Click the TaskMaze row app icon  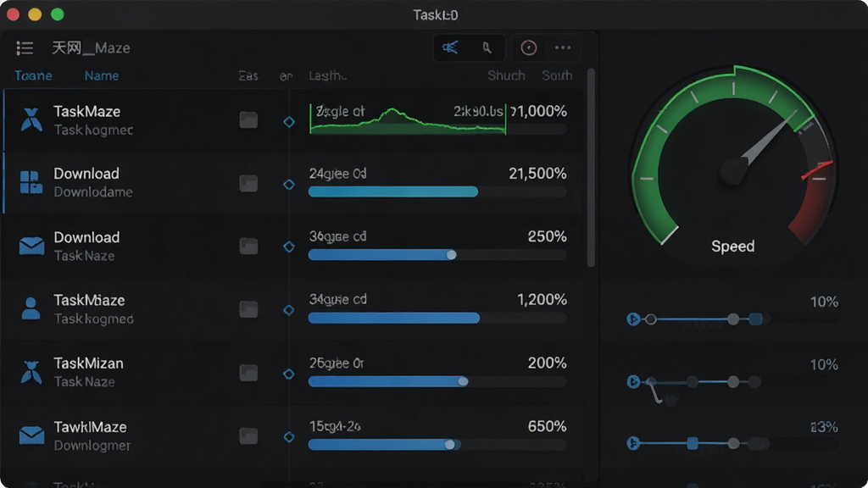pos(31,119)
